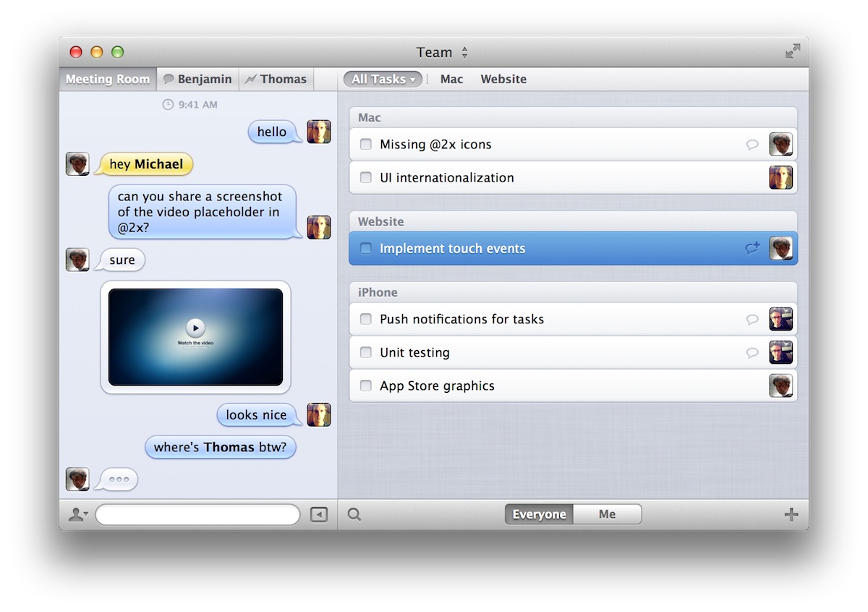The width and height of the screenshot is (868, 612).
Task: Show only tasks assigned to Me
Action: (607, 514)
